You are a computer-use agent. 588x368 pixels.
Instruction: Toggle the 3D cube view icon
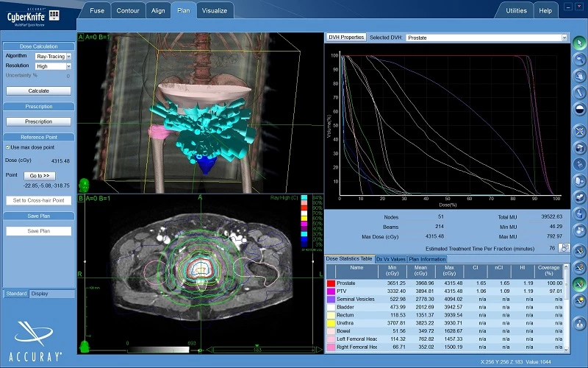click(579, 148)
